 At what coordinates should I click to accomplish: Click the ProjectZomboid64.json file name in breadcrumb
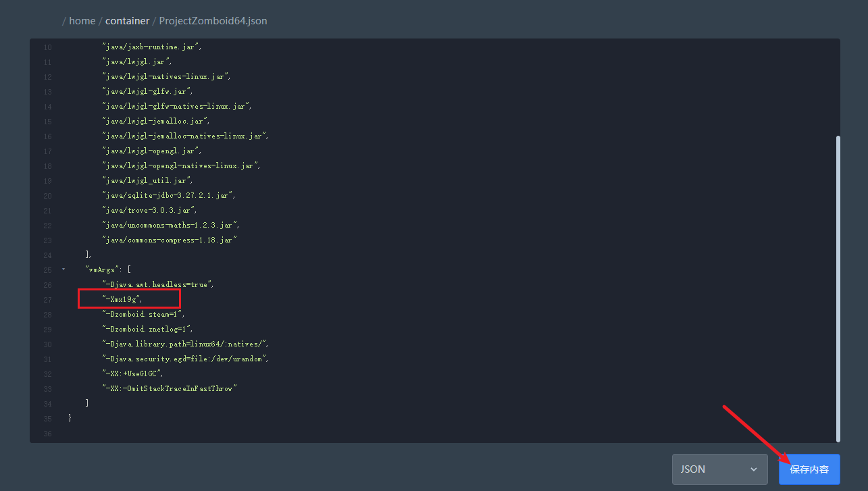coord(213,21)
